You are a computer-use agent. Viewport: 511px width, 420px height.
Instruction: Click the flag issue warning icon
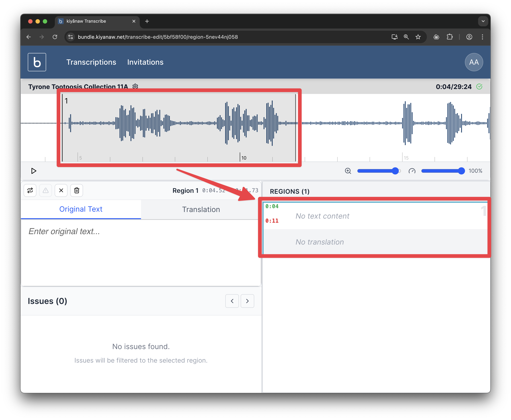tap(46, 191)
